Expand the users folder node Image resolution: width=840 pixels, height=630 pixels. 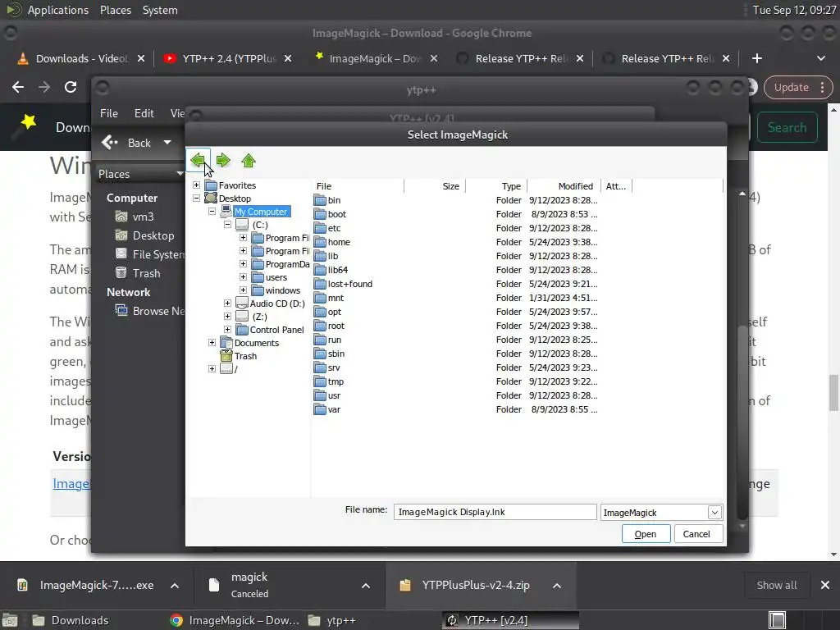[243, 277]
